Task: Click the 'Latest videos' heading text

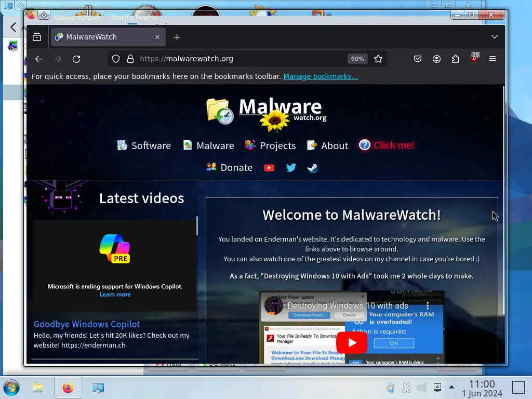Action: (x=142, y=198)
